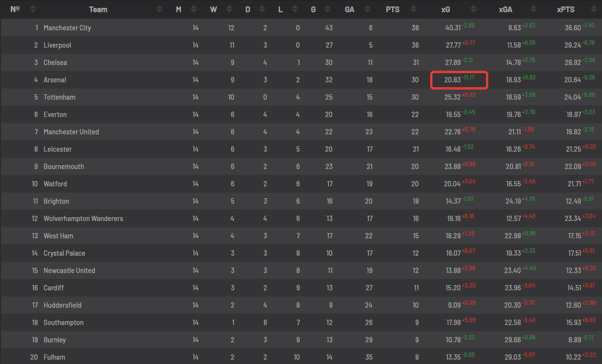Open the Fulham team page

[54, 357]
